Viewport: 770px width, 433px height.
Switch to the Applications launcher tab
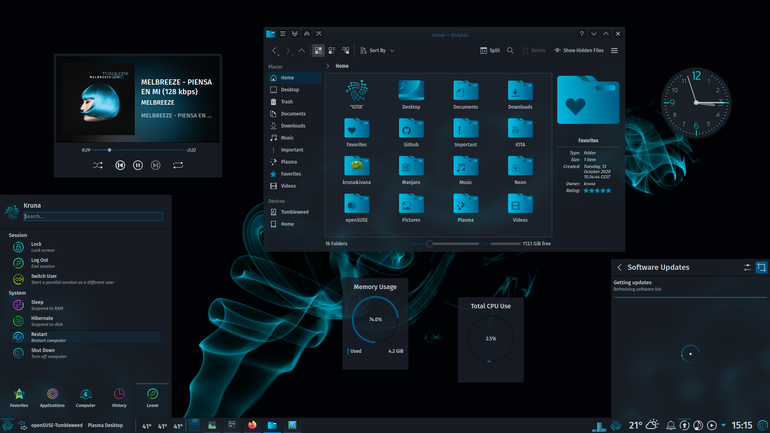(x=52, y=397)
